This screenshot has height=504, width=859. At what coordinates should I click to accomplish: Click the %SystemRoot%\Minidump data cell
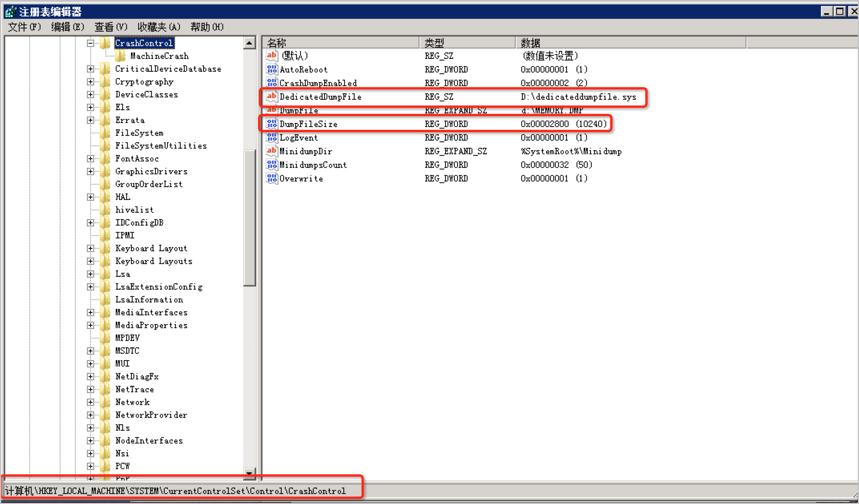point(571,151)
